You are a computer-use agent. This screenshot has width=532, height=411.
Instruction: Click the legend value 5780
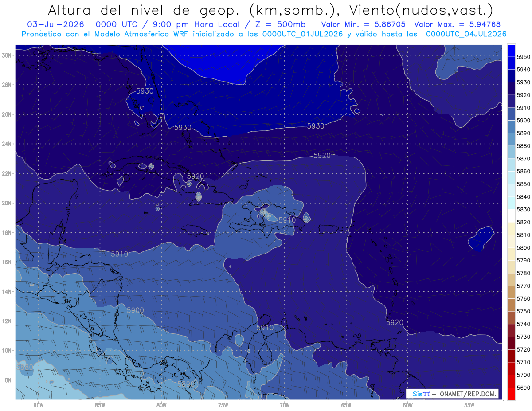[x=523, y=273]
